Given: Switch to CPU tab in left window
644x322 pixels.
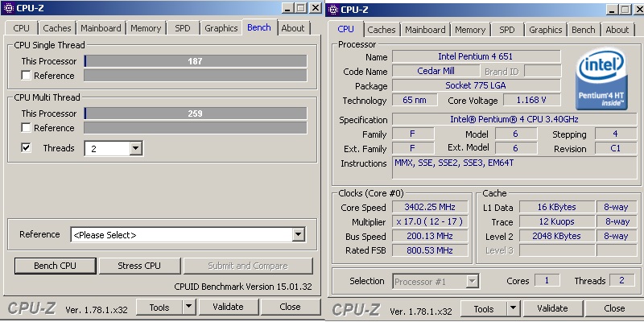Looking at the screenshot, I should click(22, 28).
